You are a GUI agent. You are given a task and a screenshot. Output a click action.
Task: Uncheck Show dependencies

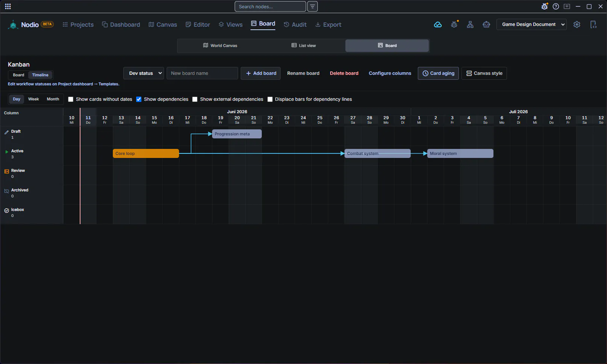tap(139, 99)
